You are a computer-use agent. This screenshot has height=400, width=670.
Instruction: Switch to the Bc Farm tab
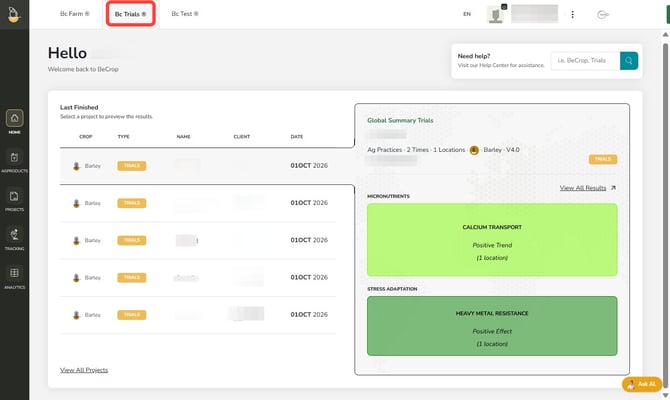75,14
